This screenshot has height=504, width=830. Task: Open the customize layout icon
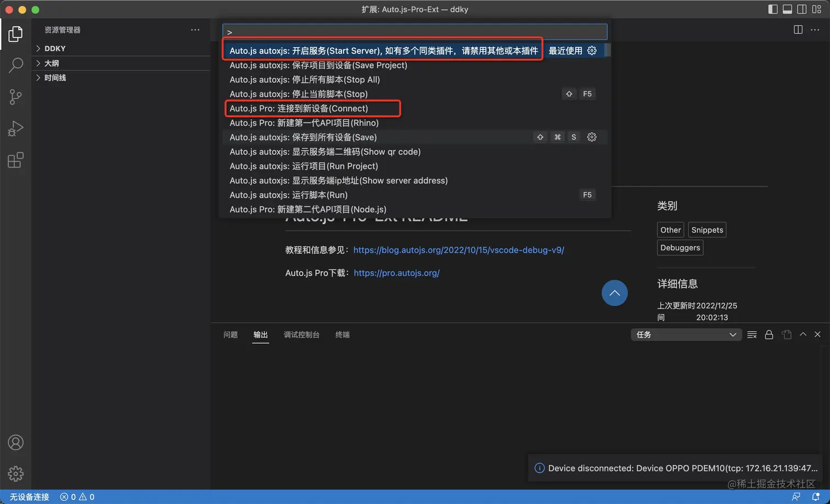pyautogui.click(x=817, y=9)
